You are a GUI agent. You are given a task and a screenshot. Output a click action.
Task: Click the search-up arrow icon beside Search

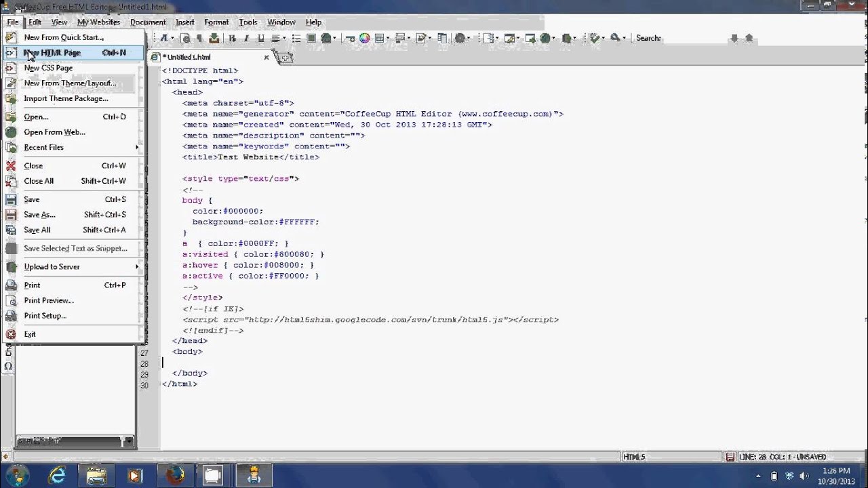[749, 38]
